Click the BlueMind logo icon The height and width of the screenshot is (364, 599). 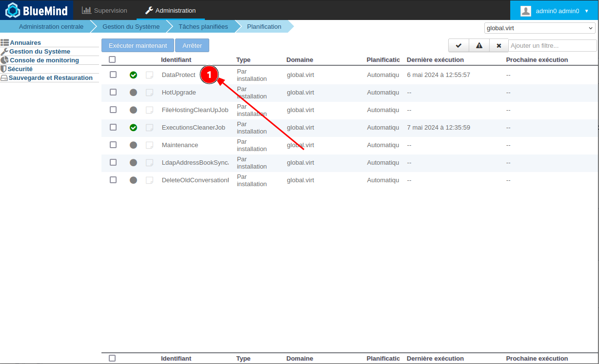(x=13, y=10)
